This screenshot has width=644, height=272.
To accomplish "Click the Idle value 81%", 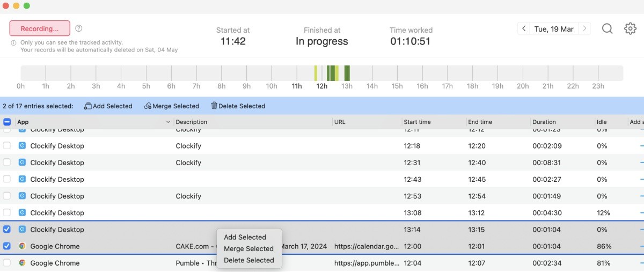I will [604, 263].
